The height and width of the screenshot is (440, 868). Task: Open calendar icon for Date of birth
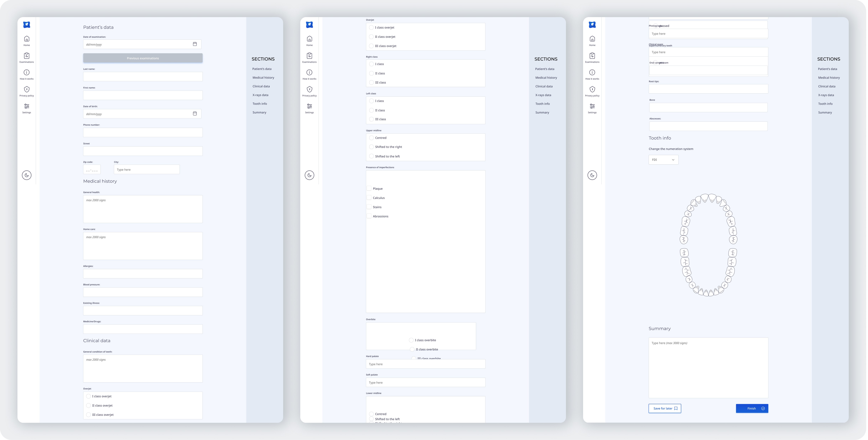tap(195, 114)
